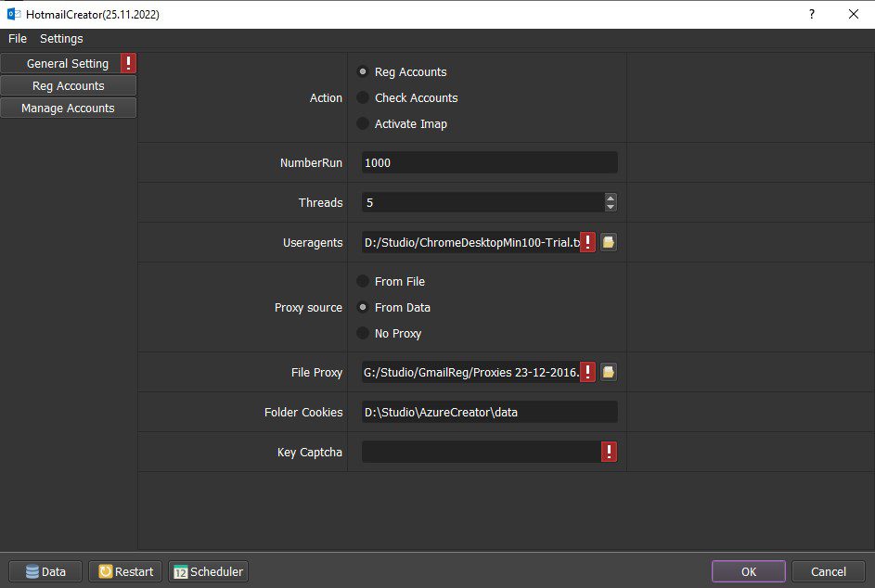The width and height of the screenshot is (875, 588).
Task: Switch to Reg Accounts tab
Action: (x=68, y=86)
